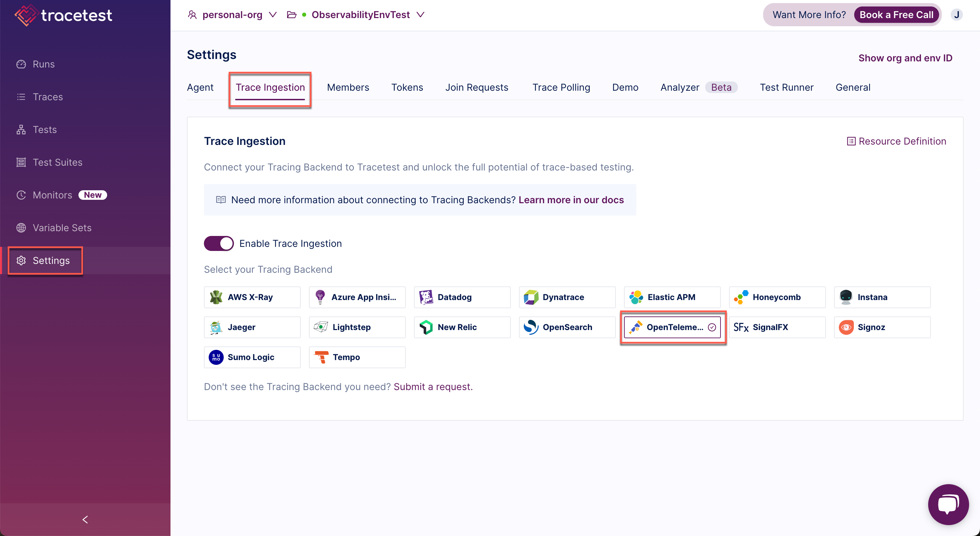Open Monitors in the sidebar

(x=85, y=195)
